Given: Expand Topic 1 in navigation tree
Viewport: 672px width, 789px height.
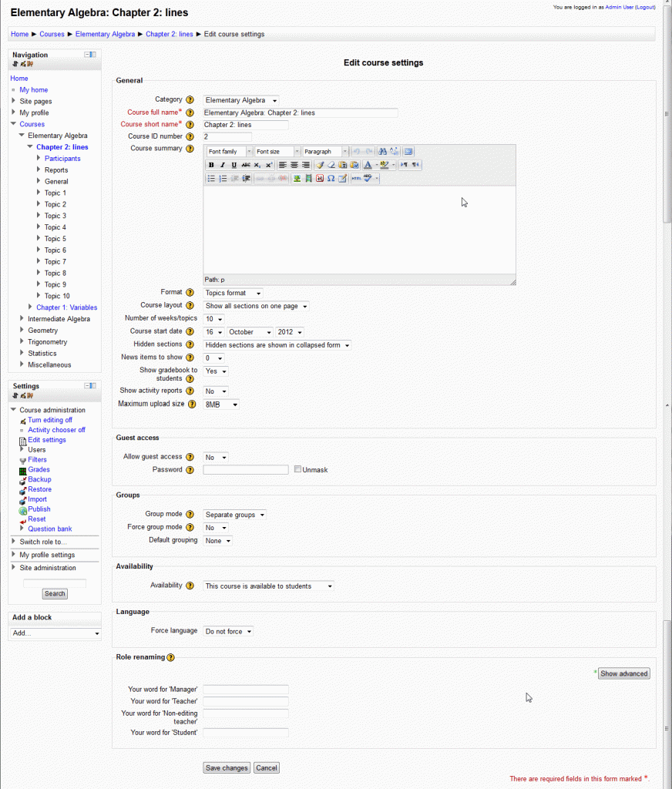Looking at the screenshot, I should (x=39, y=192).
